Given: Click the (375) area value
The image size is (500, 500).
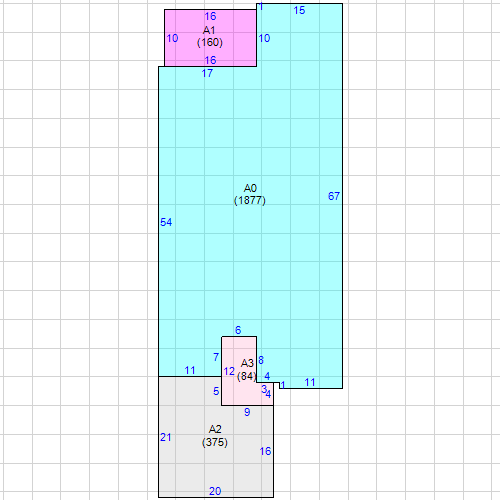Looking at the screenshot, I should pos(215,442).
